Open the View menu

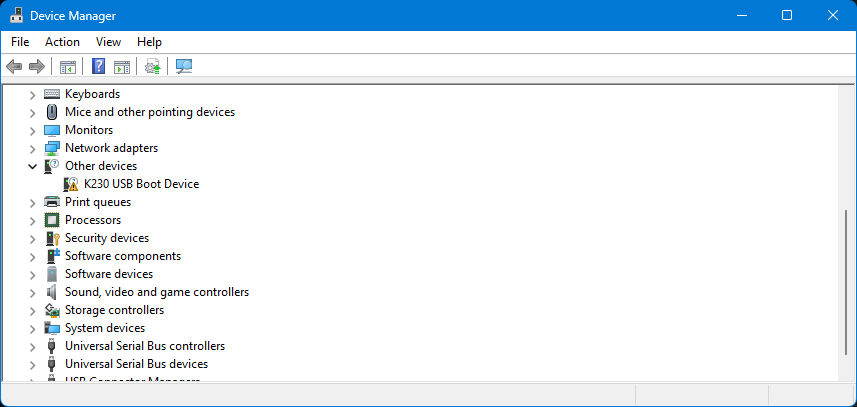tap(108, 42)
